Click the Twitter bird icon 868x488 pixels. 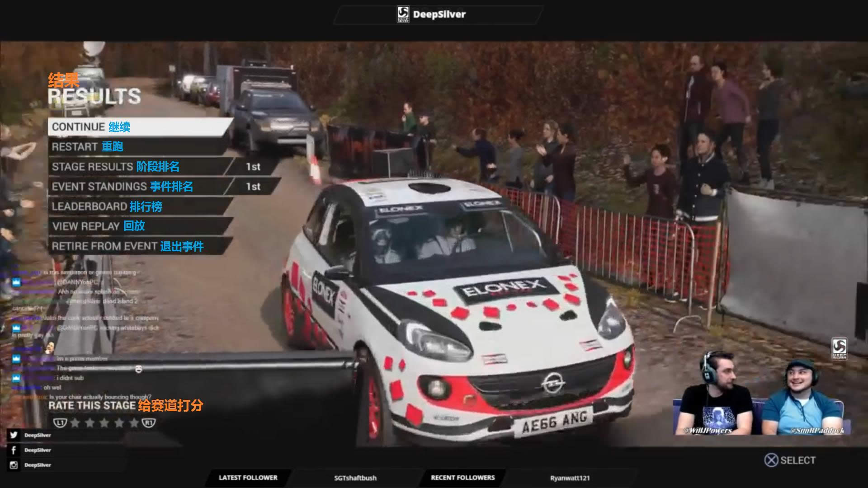tap(14, 435)
